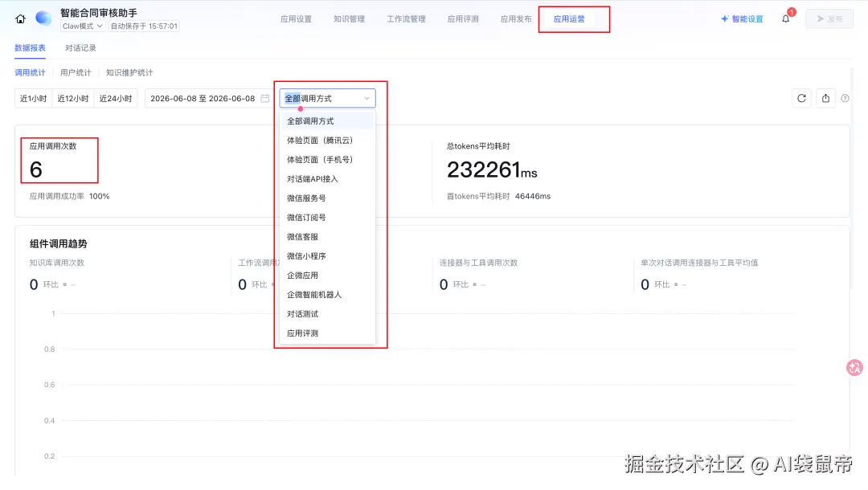Open the calendar icon in date range
This screenshot has height=490, width=868.
click(x=265, y=99)
